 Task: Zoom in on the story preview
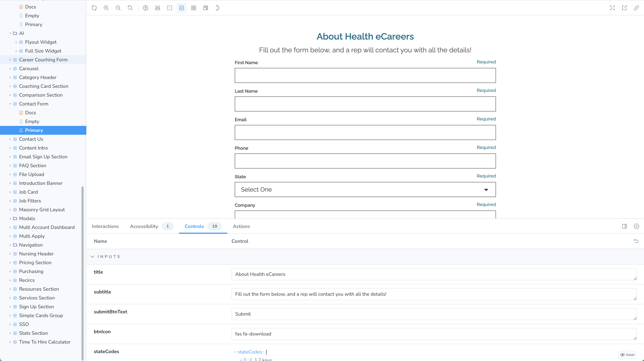point(106,8)
